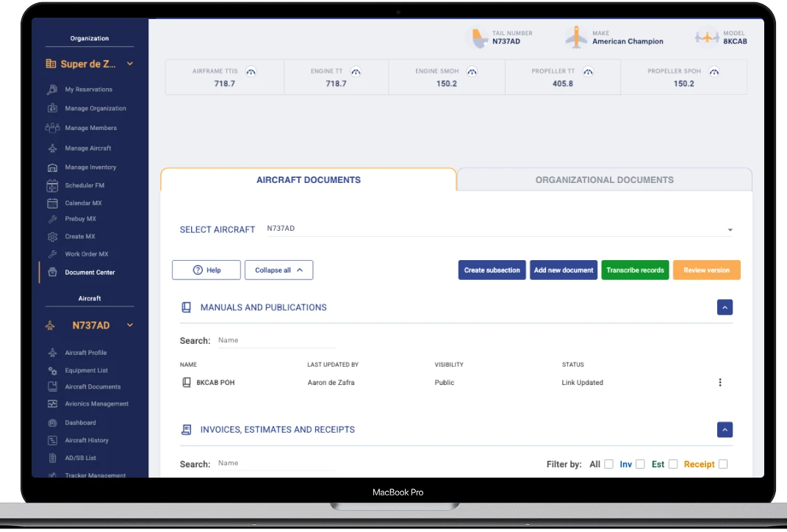Switch to Aircraft Documents tab
Image resolution: width=787 pixels, height=532 pixels.
point(309,180)
